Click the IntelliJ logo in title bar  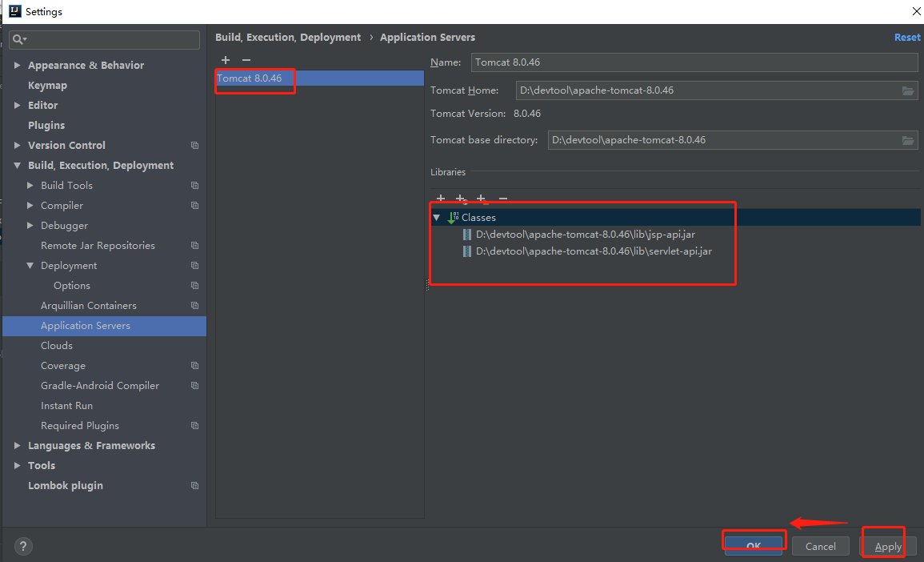click(14, 11)
